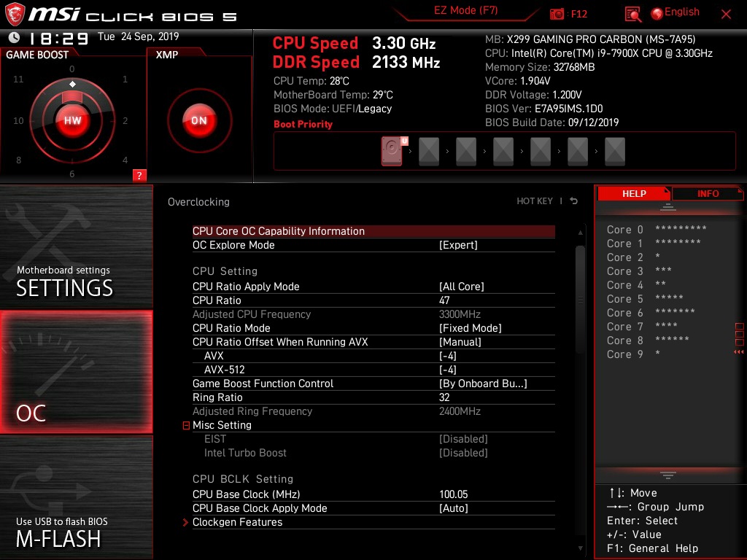Select the sixth boot priority device slot
This screenshot has height=560, width=747.
coord(578,152)
